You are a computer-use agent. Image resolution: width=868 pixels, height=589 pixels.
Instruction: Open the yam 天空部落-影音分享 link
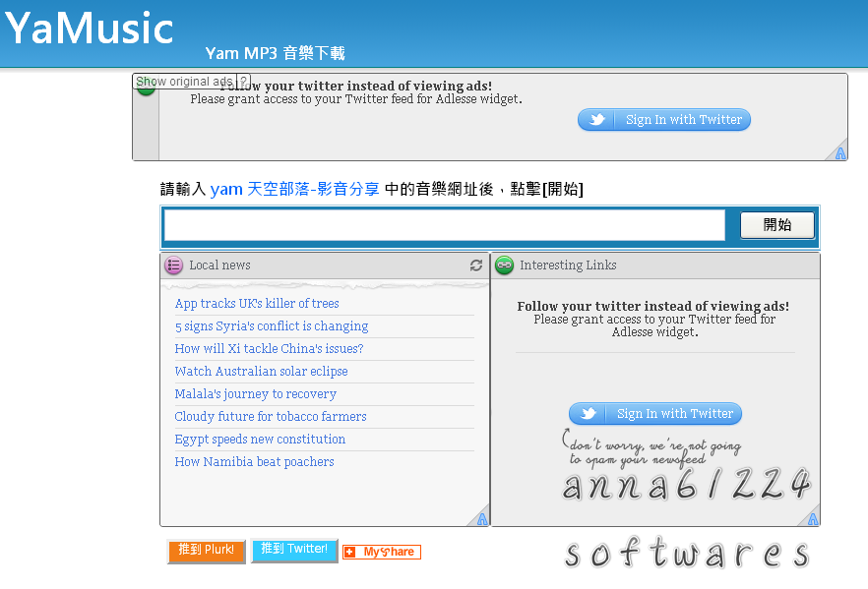pos(294,189)
